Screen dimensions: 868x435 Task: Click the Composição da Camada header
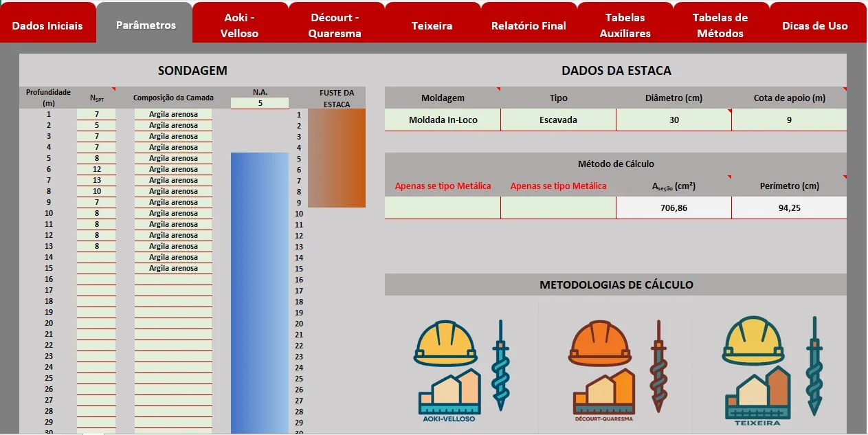(x=173, y=98)
